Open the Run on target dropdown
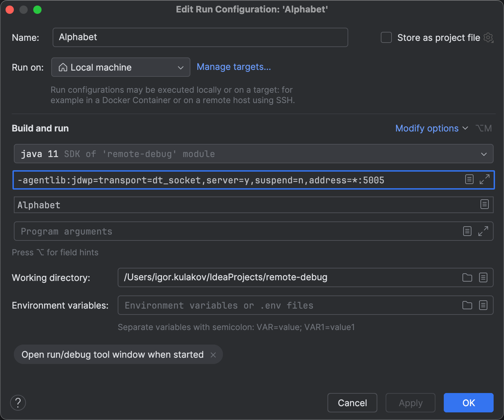 coord(120,67)
